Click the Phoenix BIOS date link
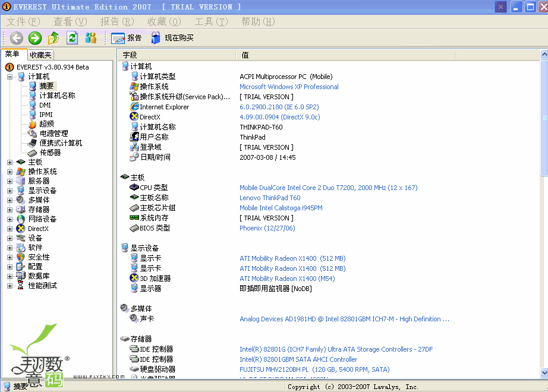This screenshot has height=392, width=548. click(x=267, y=228)
